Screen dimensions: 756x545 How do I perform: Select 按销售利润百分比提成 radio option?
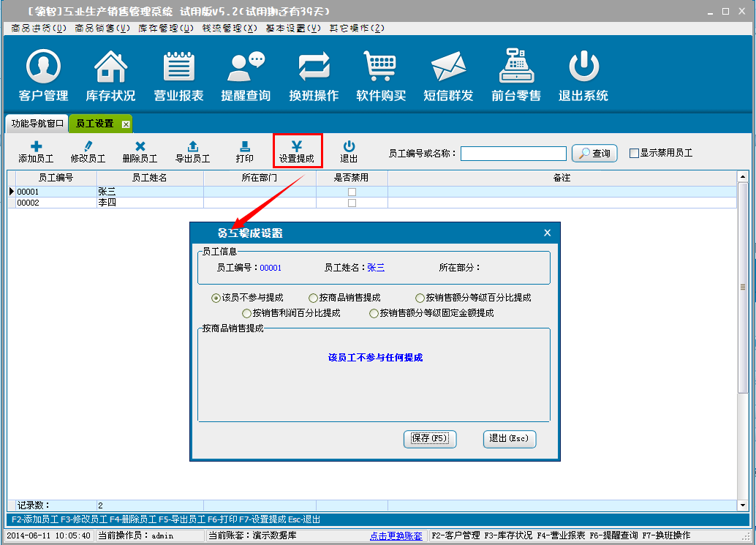click(247, 313)
